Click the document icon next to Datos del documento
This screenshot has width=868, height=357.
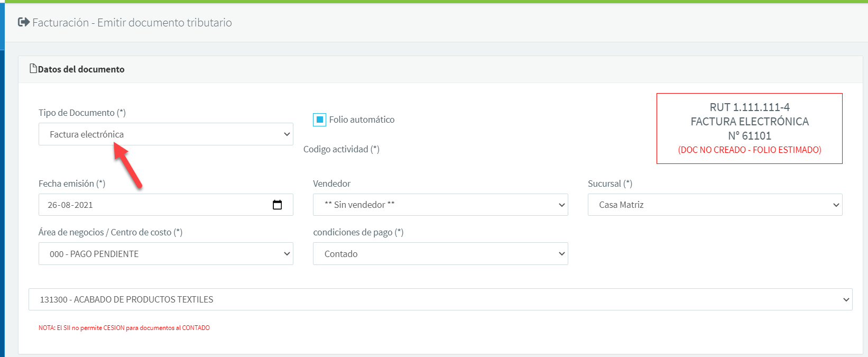(33, 69)
